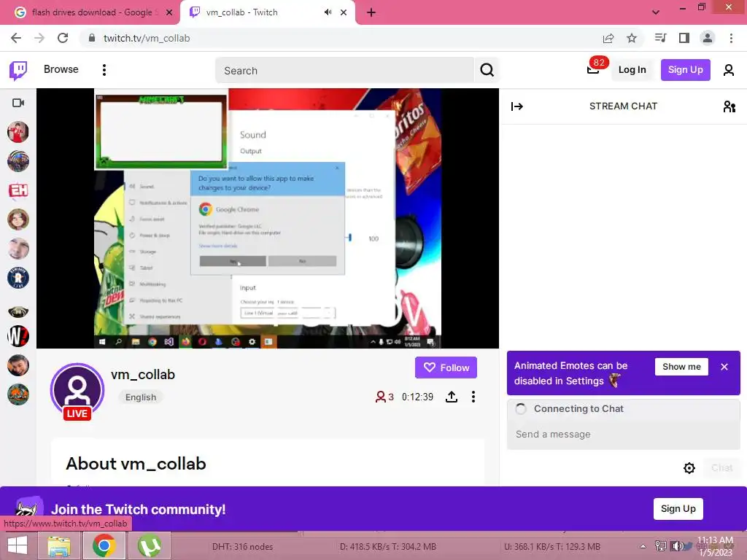Open the Browse page

point(61,69)
